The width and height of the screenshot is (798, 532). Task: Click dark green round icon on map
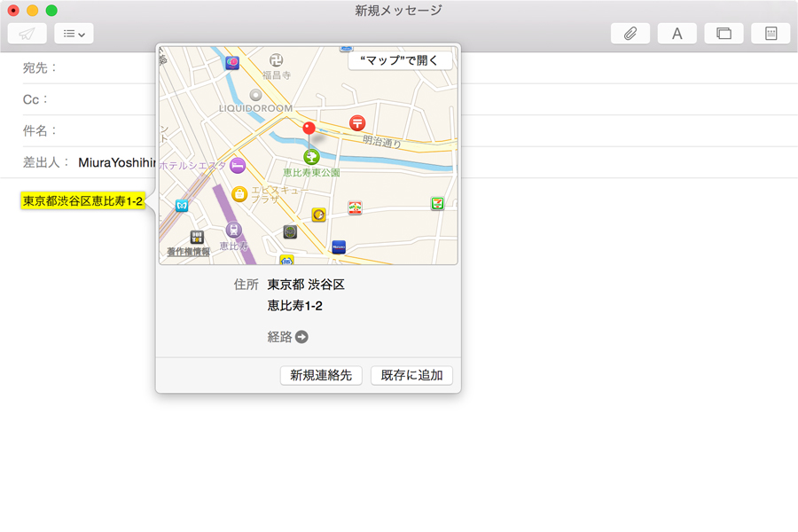(x=290, y=232)
